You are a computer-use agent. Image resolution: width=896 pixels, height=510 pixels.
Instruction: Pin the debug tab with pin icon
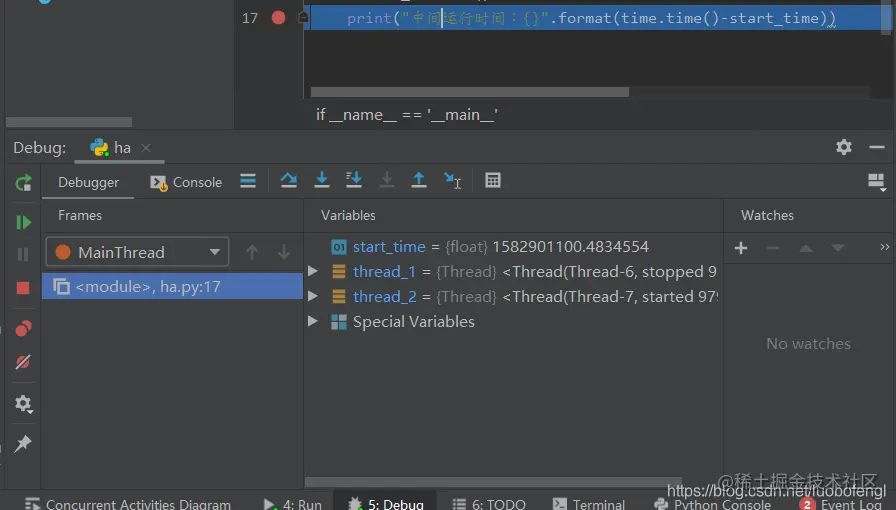23,443
